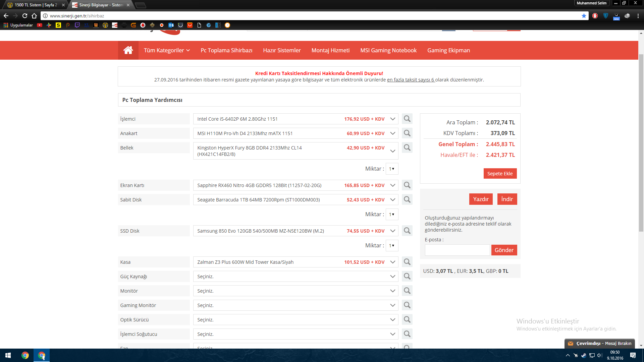Screen dimensions: 644x362
Task: Switch to 1500 TL Sistem browser tab
Action: coord(35,5)
